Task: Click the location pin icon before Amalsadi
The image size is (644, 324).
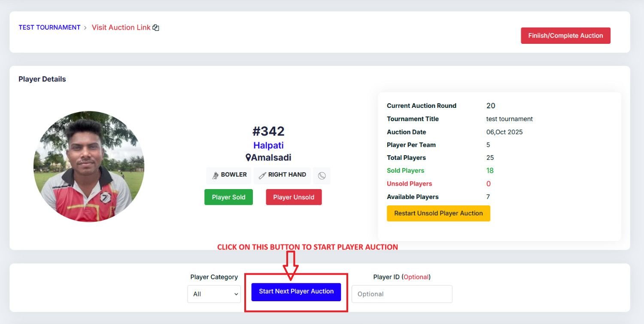Action: pos(248,158)
